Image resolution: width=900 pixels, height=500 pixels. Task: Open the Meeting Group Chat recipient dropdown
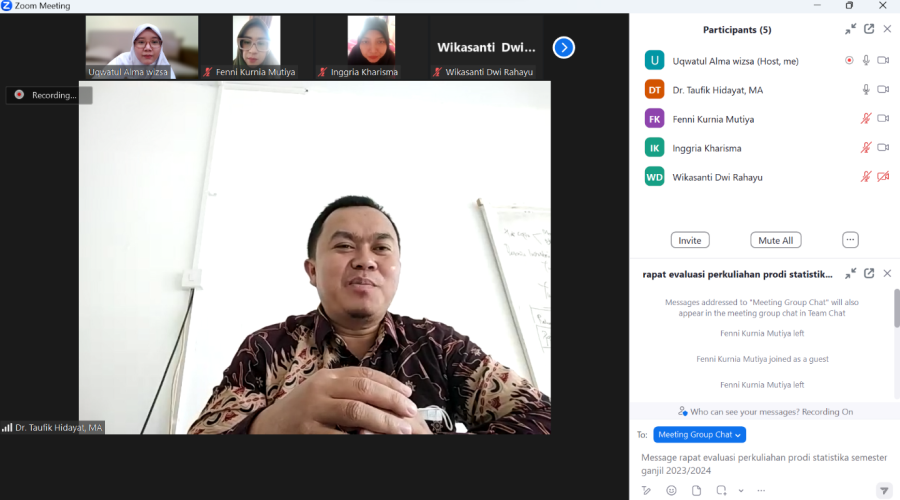[700, 434]
